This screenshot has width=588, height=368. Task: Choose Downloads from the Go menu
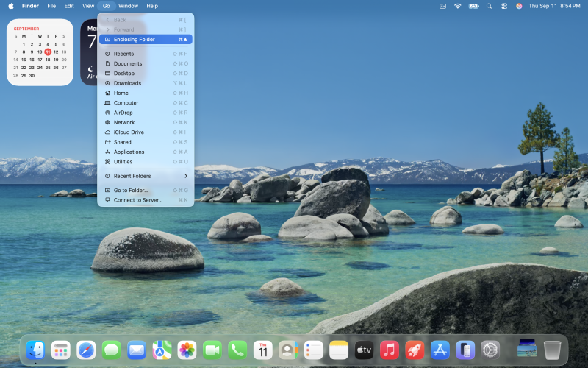127,83
